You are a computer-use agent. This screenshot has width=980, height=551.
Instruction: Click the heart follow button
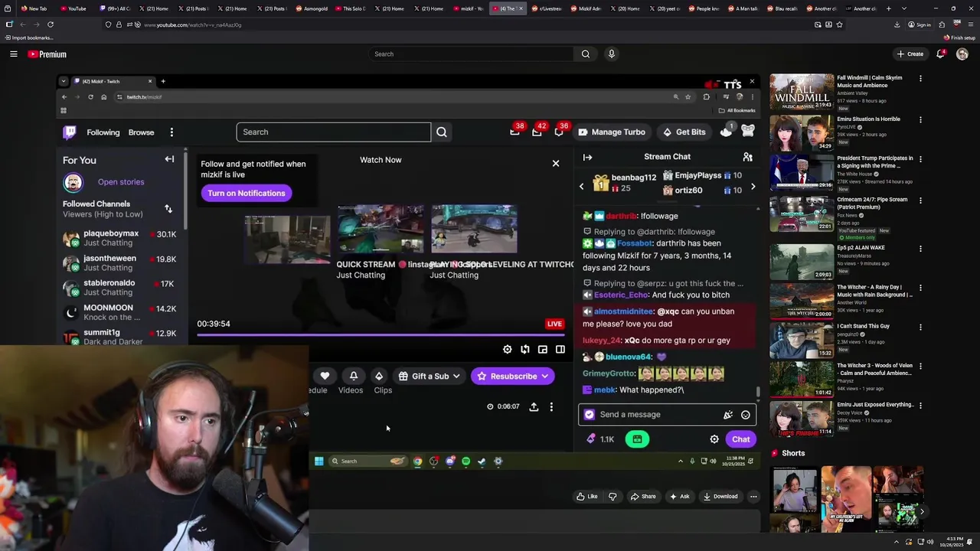(325, 376)
